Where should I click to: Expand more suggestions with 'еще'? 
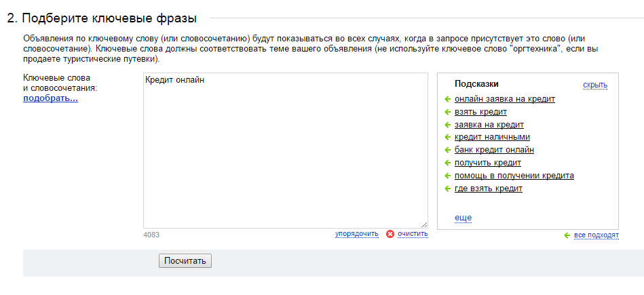click(x=463, y=218)
